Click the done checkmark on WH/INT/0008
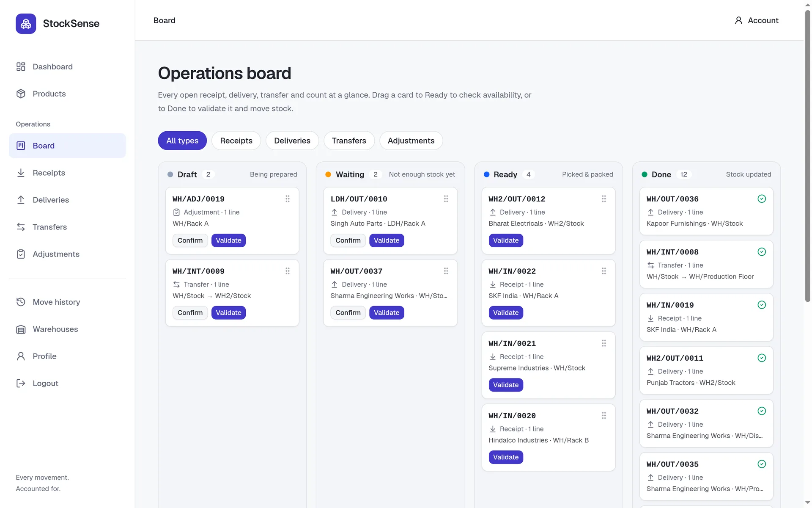Screen dimensions: 812x508 coord(762,252)
